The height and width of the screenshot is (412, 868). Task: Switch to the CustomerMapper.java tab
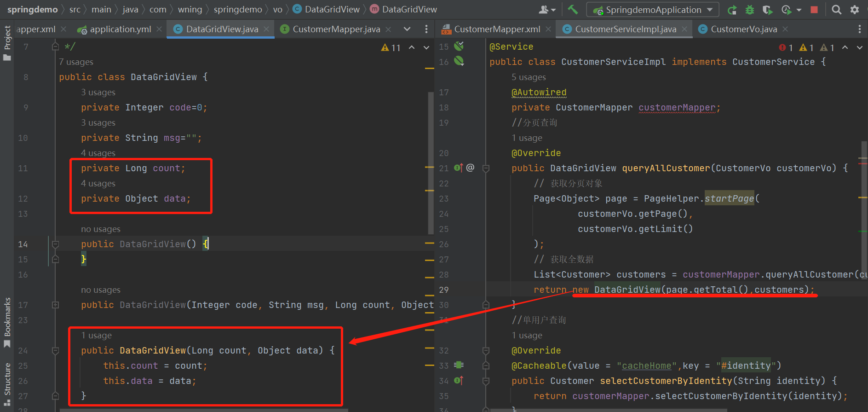point(336,29)
